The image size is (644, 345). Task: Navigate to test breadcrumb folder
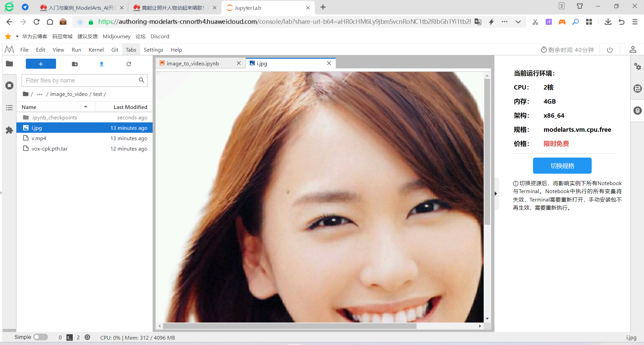coord(98,94)
